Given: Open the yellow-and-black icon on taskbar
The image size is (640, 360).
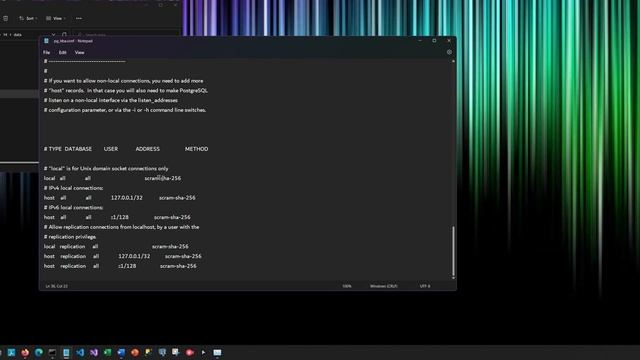Looking at the screenshot, I should [149, 352].
